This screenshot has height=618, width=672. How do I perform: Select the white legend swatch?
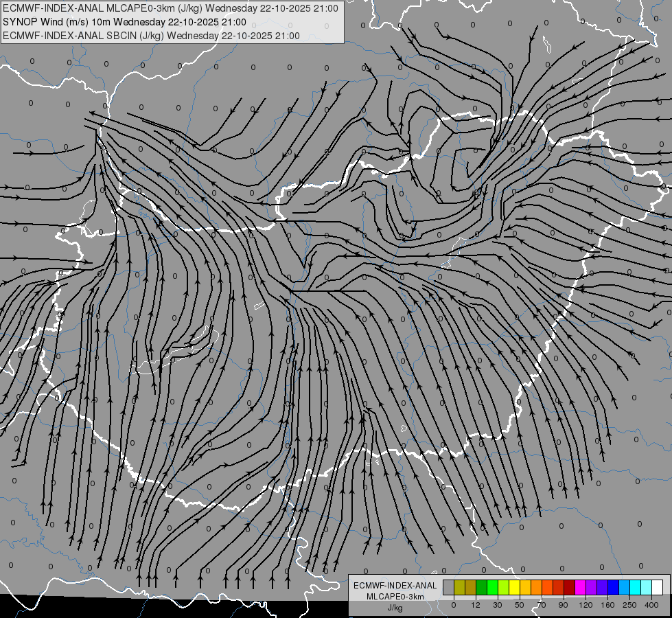click(x=657, y=588)
